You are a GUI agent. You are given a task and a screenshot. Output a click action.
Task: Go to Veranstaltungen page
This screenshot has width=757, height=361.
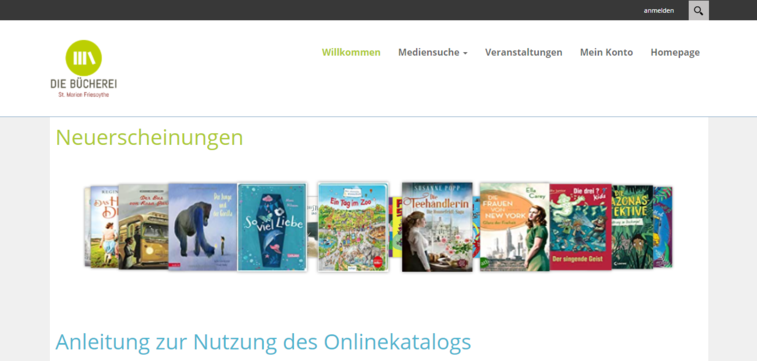tap(523, 52)
